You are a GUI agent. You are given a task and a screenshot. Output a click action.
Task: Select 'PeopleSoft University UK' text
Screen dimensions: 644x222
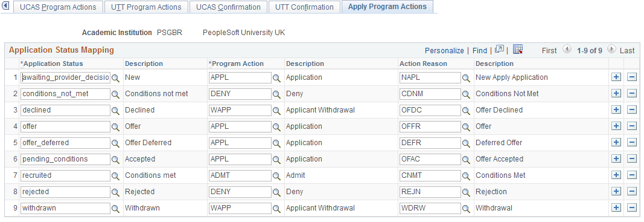[244, 33]
